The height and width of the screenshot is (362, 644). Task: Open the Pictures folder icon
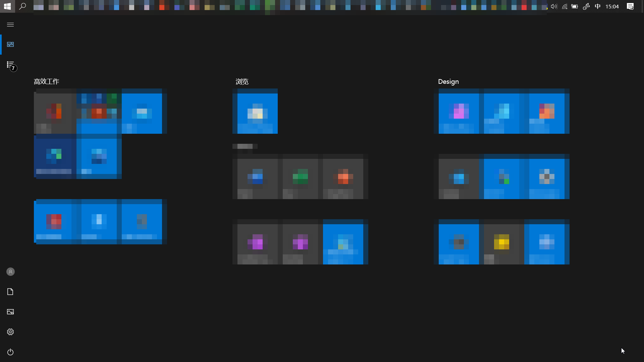point(10,312)
